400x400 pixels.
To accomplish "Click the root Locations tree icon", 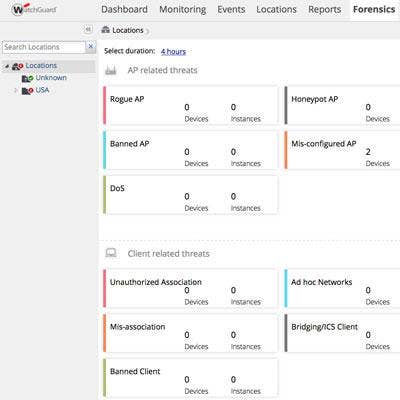I will (17, 66).
